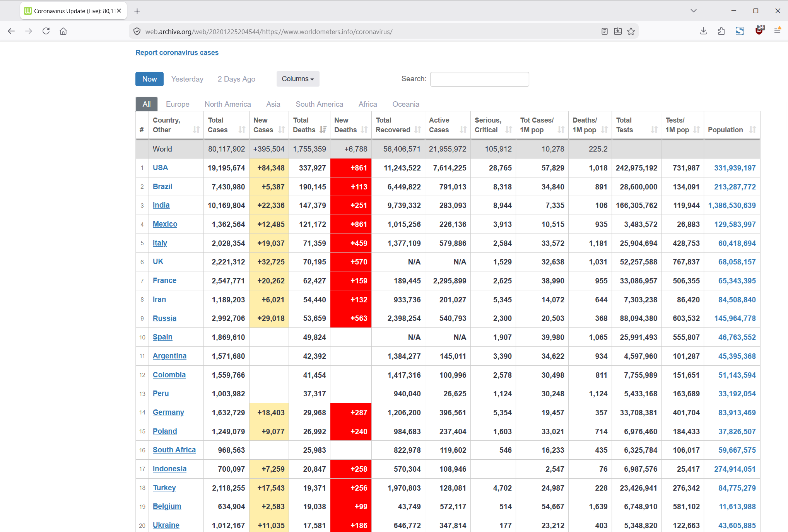The width and height of the screenshot is (788, 532).
Task: Open the downloads toolbar icon
Action: (703, 31)
